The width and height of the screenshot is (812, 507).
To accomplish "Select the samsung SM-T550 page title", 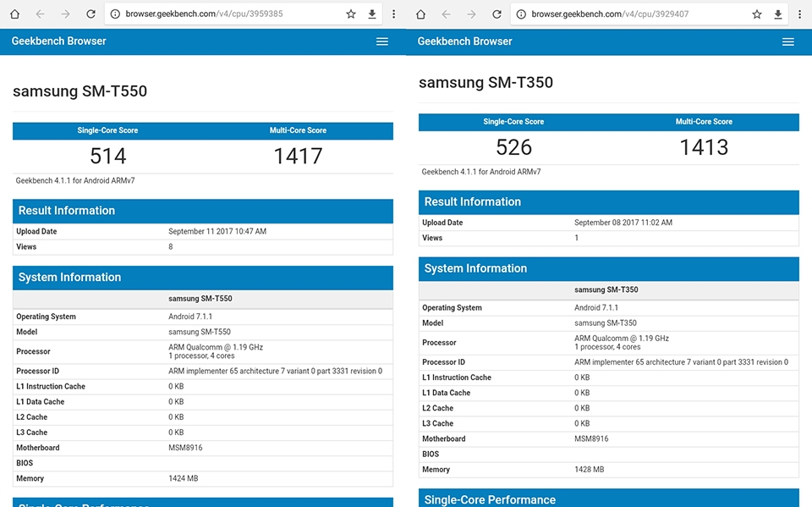I will (80, 91).
